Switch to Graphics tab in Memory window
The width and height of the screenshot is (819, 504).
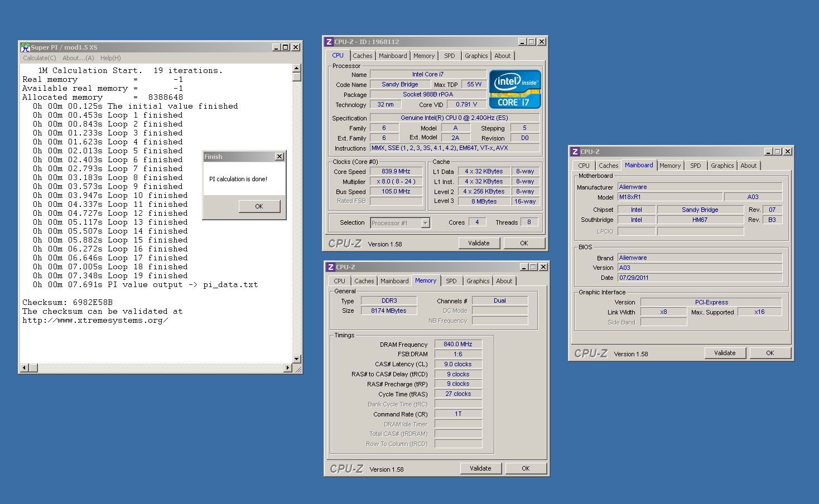[x=478, y=281]
